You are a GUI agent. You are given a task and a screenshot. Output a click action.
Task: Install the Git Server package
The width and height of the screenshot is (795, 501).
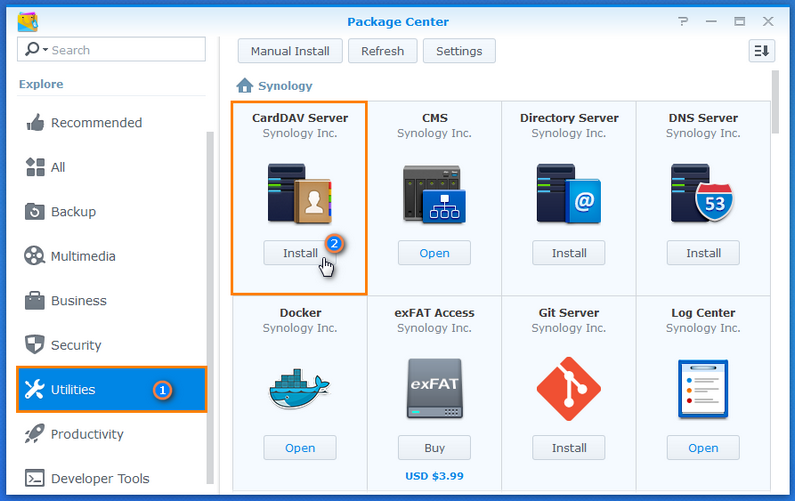coord(568,448)
